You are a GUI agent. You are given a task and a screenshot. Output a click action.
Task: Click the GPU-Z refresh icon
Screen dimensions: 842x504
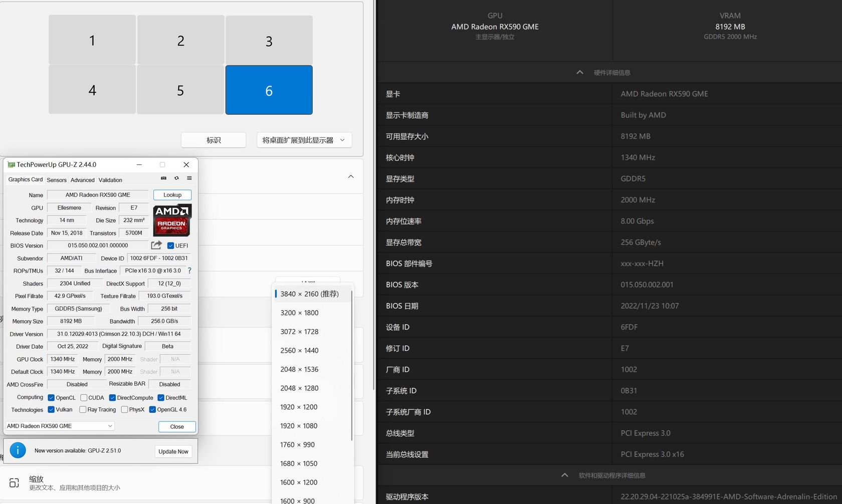coord(176,178)
